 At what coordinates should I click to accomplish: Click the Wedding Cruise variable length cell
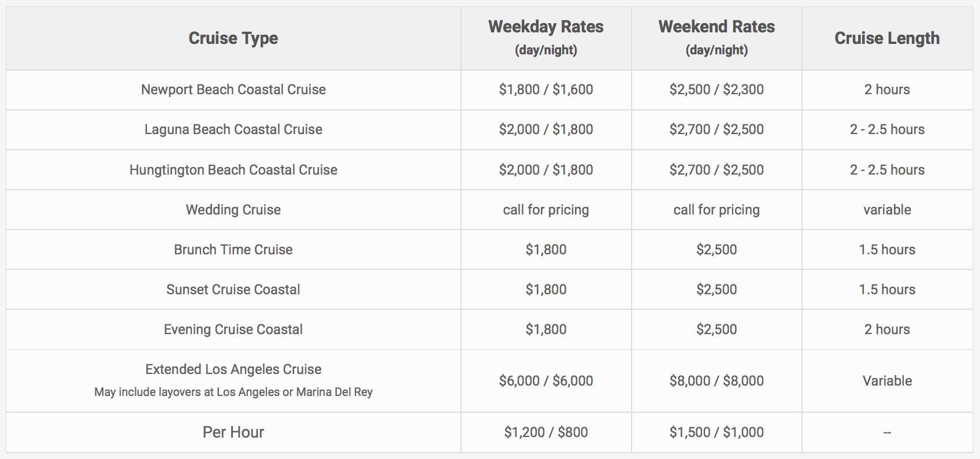point(887,210)
